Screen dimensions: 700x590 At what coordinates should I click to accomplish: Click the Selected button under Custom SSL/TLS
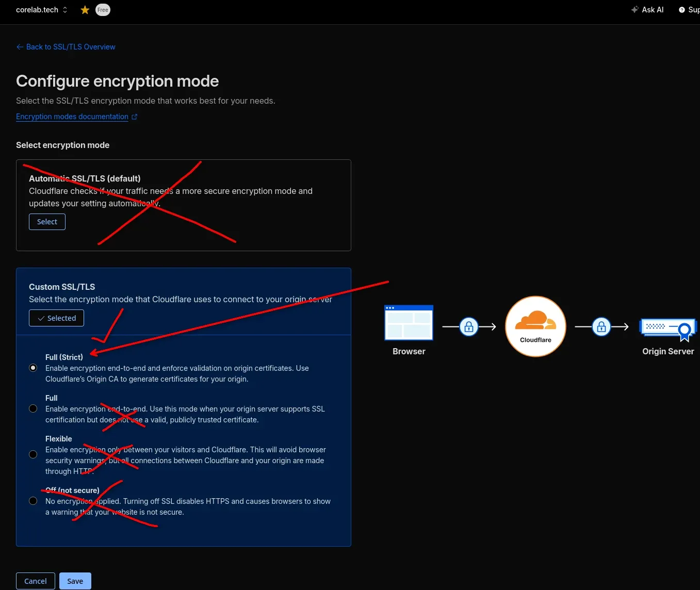tap(56, 318)
